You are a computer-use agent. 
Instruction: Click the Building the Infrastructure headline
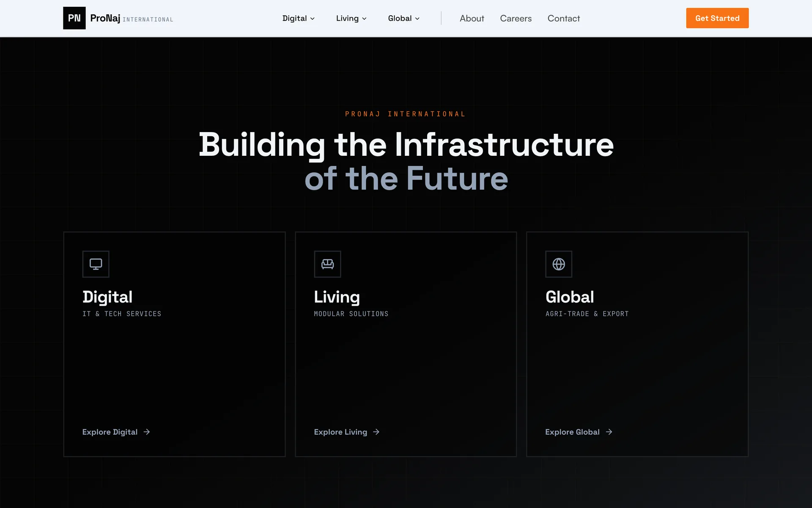pyautogui.click(x=406, y=145)
